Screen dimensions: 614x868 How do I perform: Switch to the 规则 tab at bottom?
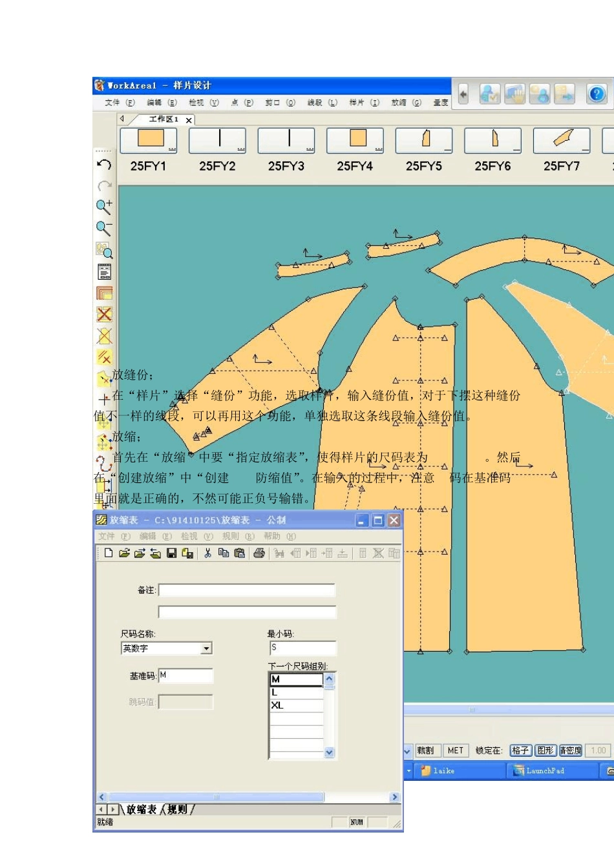click(177, 809)
